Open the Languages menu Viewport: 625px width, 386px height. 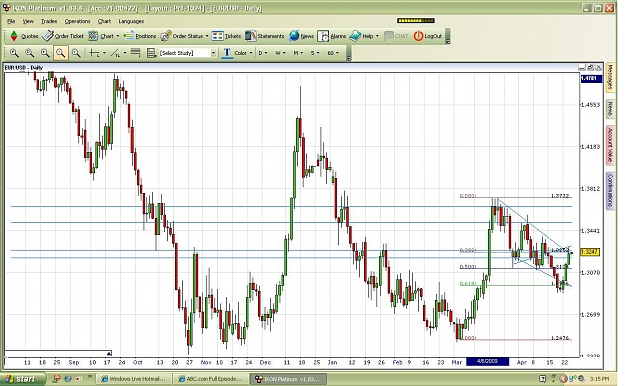coord(131,21)
